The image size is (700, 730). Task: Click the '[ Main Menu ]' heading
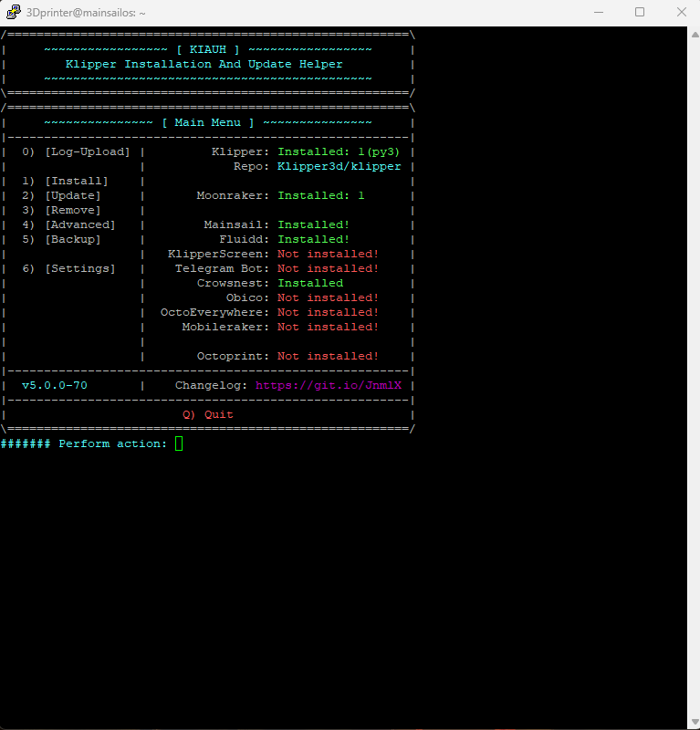coord(208,122)
